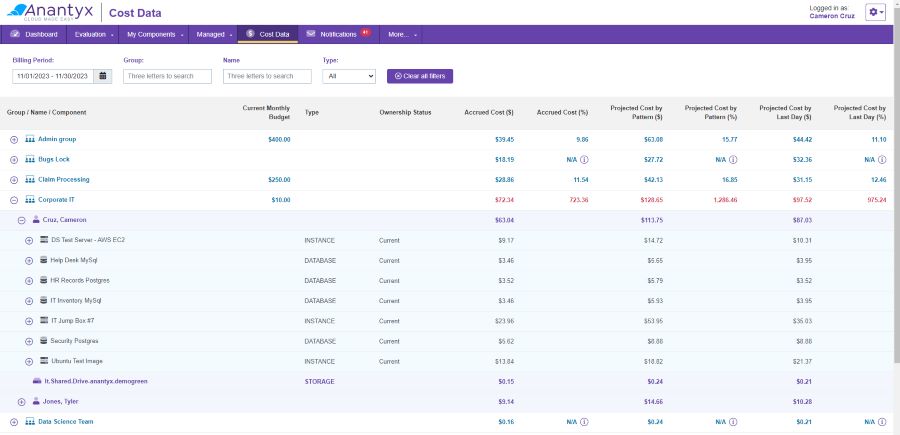Click the Admin group group icon
The height and width of the screenshot is (435, 900).
(30, 139)
